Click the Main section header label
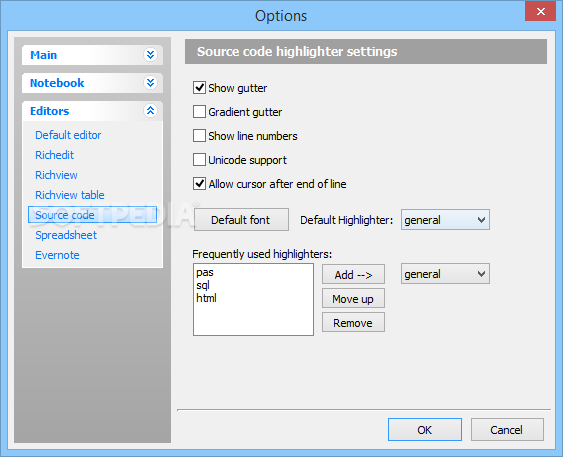The width and height of the screenshot is (563, 457). tap(43, 55)
